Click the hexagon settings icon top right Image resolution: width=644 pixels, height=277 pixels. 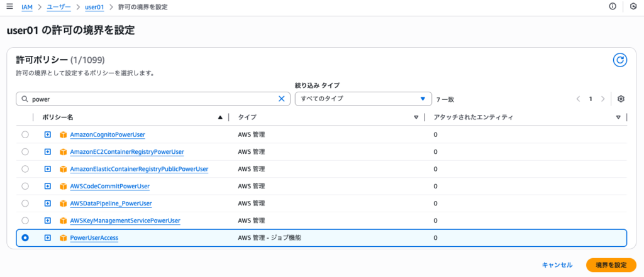[x=633, y=6]
